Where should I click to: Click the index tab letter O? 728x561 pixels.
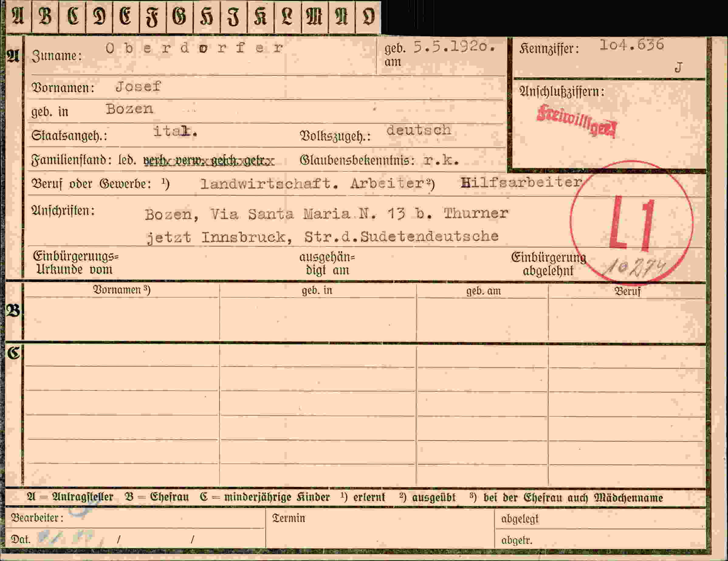[368, 17]
